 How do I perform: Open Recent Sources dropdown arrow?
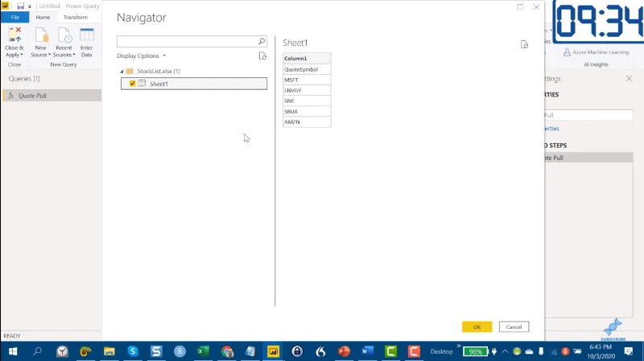74,55
